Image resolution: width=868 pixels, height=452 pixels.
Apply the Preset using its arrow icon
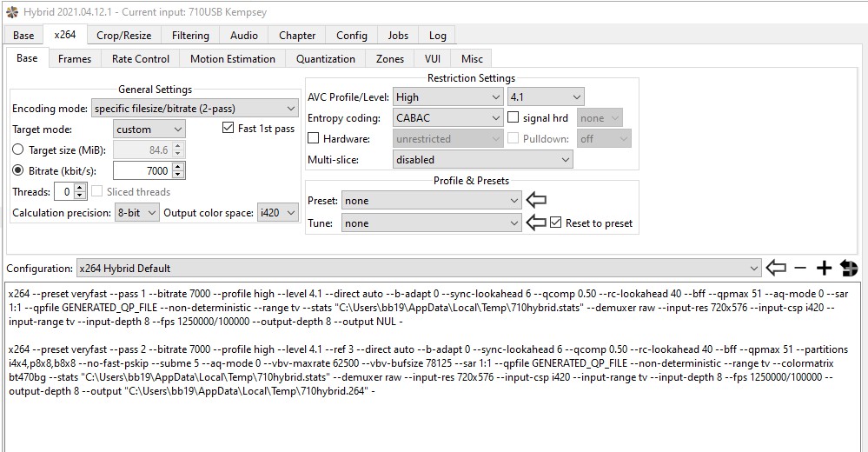click(536, 200)
